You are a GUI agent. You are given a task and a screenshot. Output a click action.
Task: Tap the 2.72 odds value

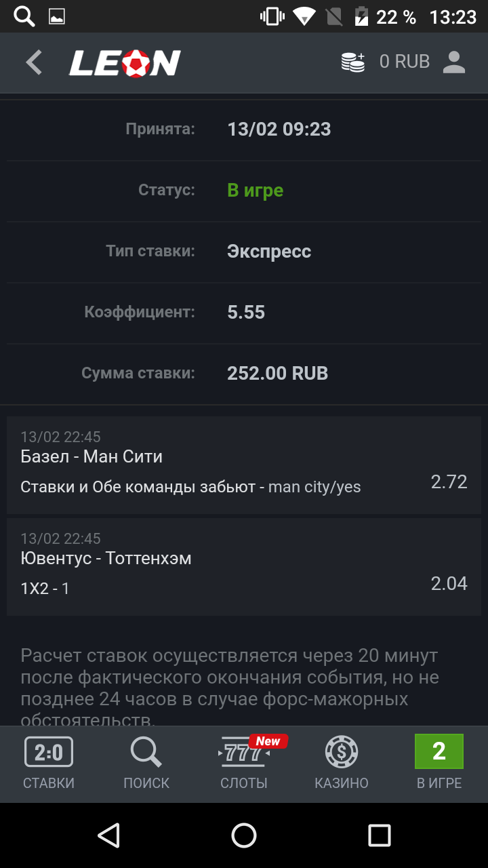449,482
